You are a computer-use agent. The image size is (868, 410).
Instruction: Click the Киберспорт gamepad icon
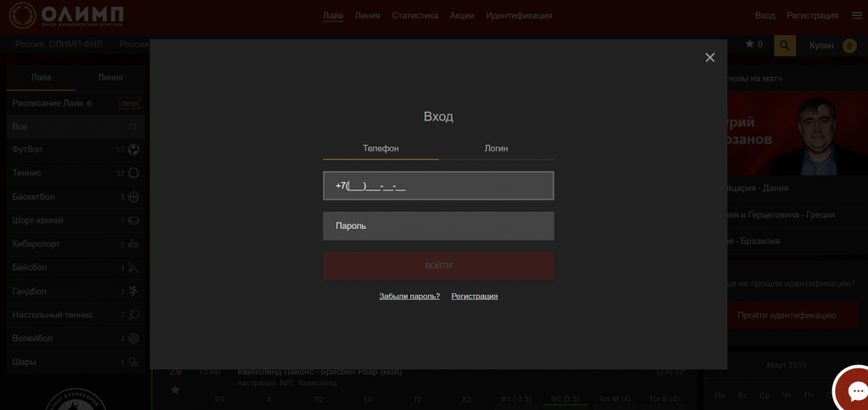click(133, 244)
